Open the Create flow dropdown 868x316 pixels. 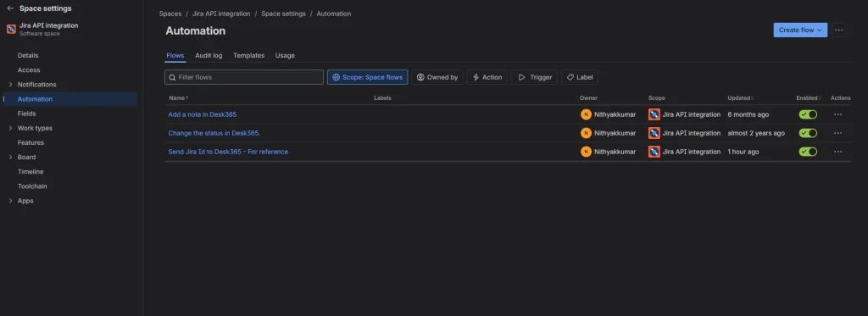point(800,30)
